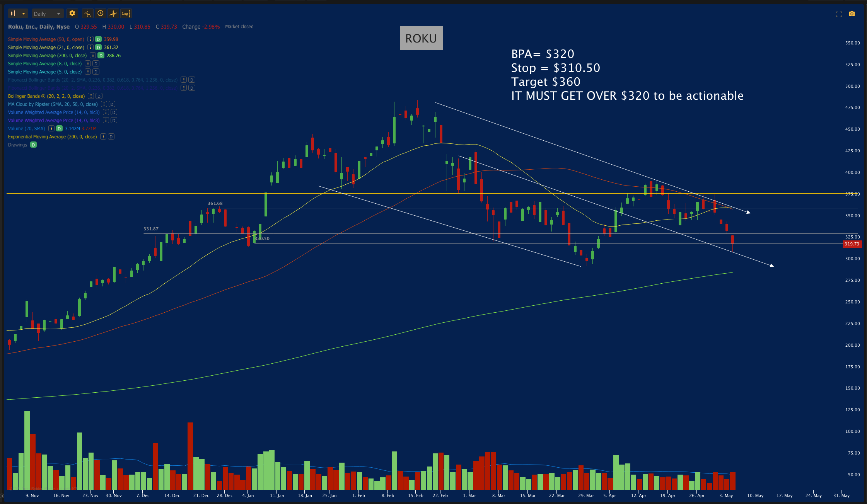
Task: Open chart settings gear
Action: 72,14
